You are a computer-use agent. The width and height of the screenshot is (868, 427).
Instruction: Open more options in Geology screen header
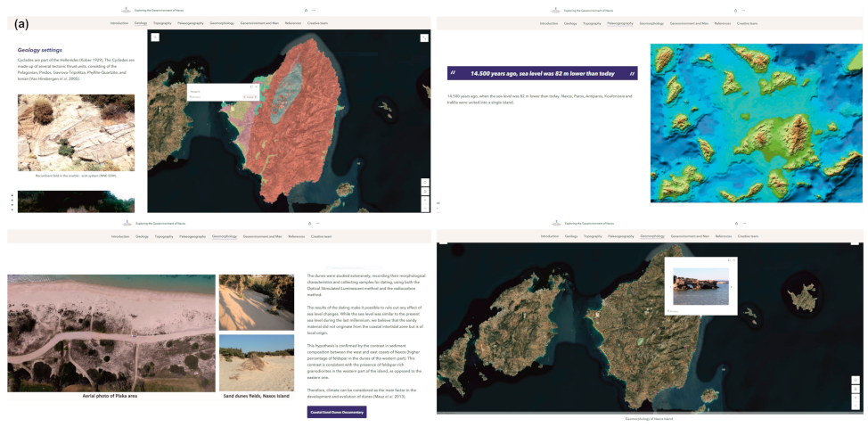tap(314, 10)
